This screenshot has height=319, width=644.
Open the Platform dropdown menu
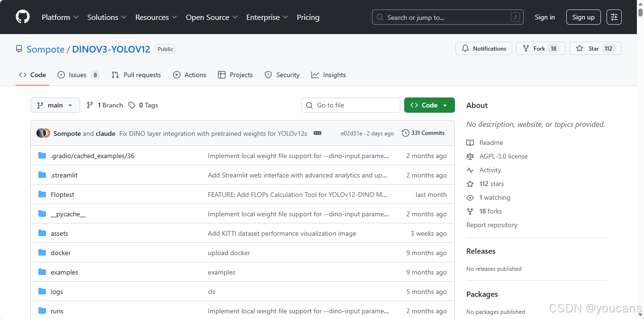(x=59, y=17)
